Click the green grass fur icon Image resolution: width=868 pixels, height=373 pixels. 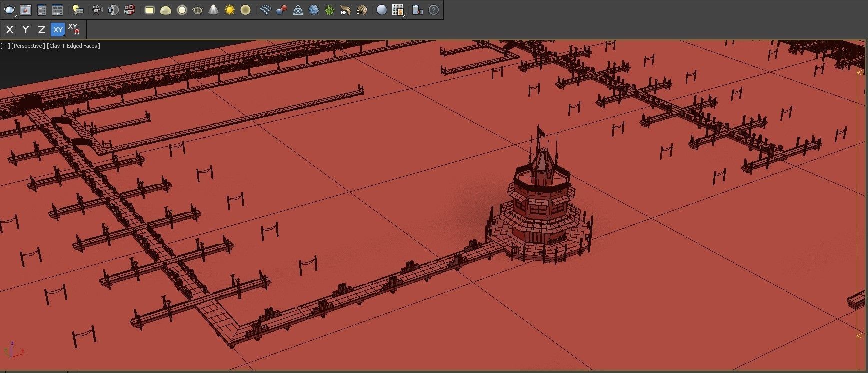(330, 10)
